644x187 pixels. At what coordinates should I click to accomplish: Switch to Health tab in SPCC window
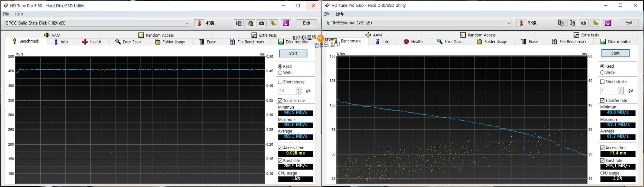pos(91,42)
